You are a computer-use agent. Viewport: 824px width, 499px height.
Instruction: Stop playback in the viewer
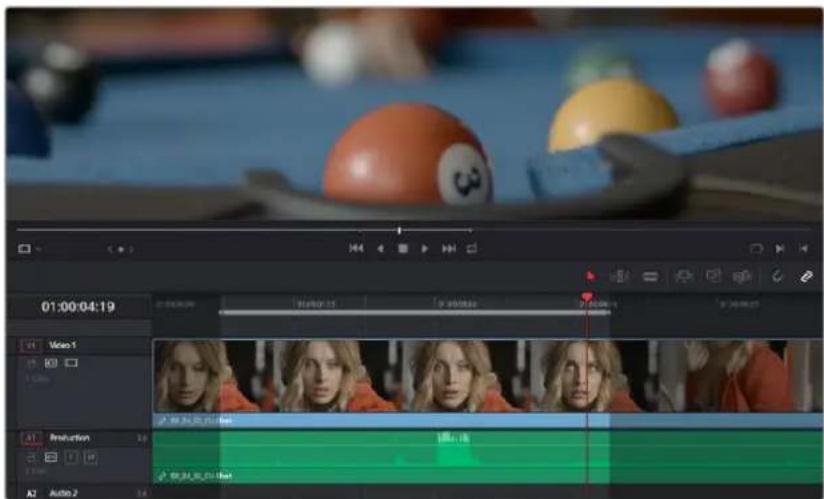403,248
